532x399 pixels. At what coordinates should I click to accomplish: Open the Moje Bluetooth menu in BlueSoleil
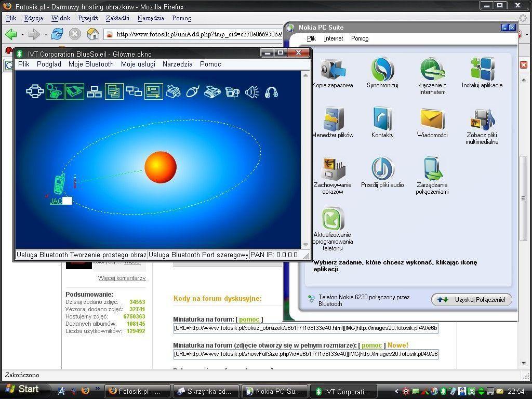(91, 64)
